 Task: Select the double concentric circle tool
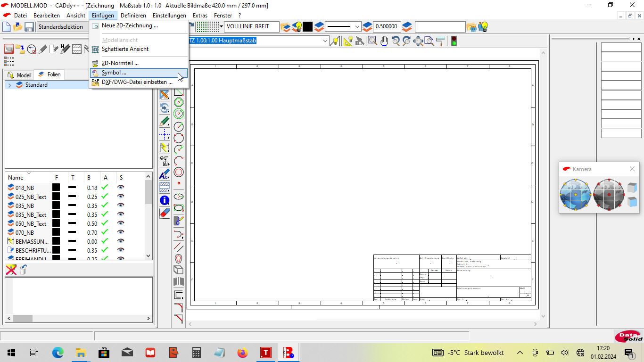[179, 172]
